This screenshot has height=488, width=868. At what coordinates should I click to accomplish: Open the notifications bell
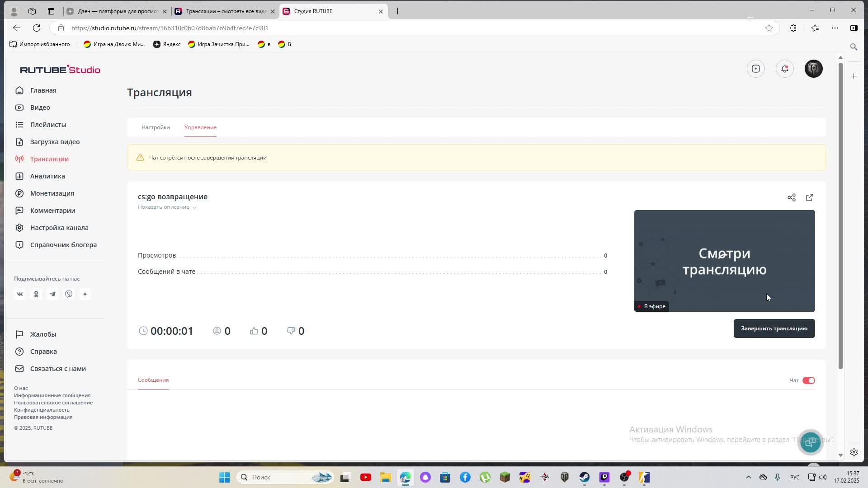[x=785, y=69]
